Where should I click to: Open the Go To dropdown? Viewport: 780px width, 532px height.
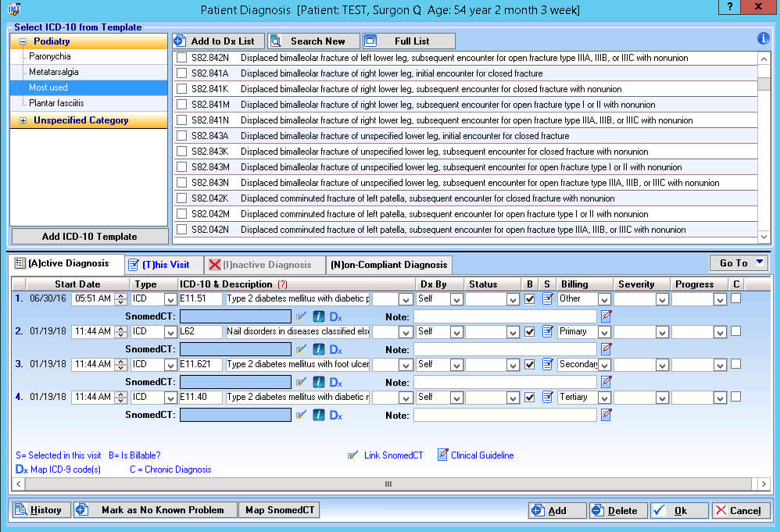pos(739,263)
